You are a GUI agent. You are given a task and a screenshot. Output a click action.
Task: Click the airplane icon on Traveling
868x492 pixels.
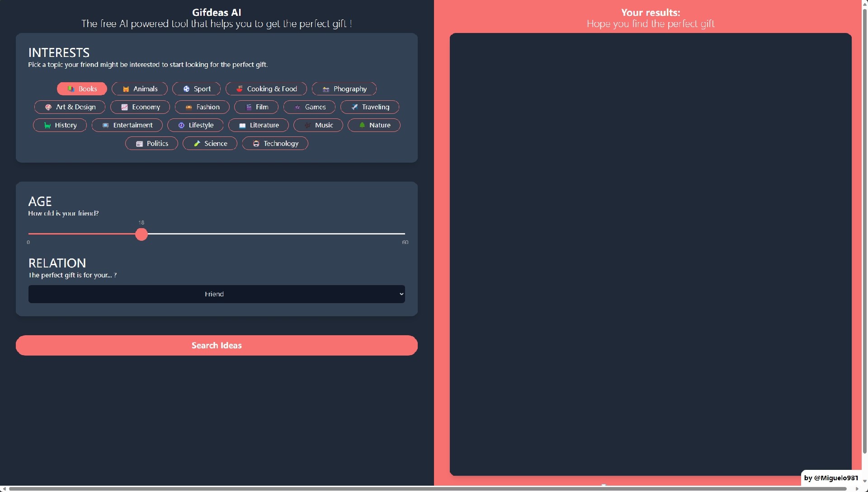point(355,107)
